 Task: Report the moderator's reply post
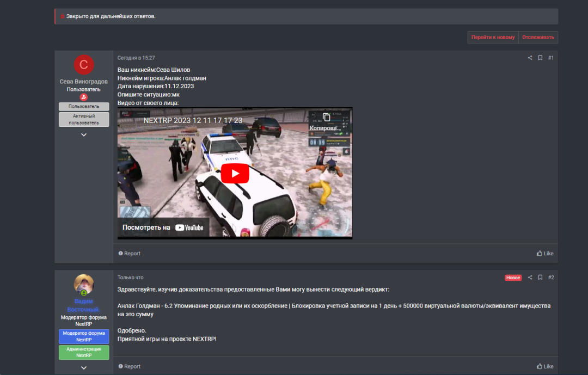pyautogui.click(x=130, y=366)
